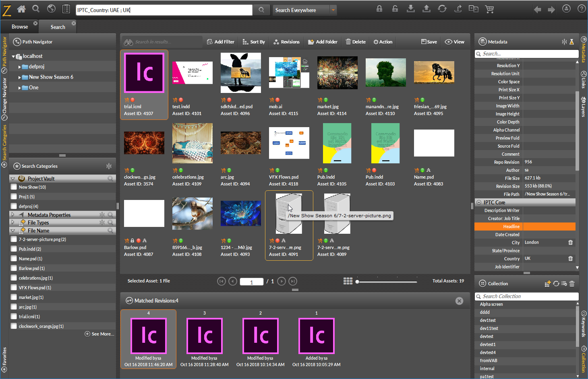Viewport: 588px width, 379px height.
Task: Click the unlocked padlock icon
Action: [x=395, y=9]
